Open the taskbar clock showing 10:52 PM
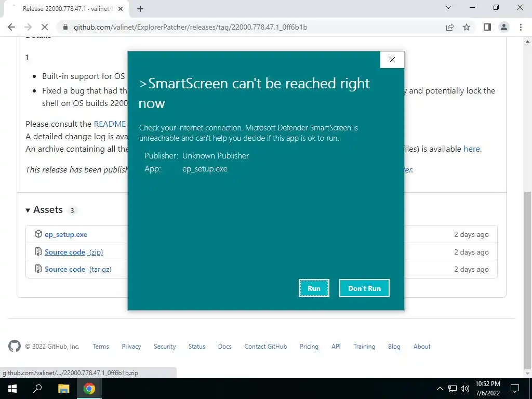Image resolution: width=532 pixels, height=399 pixels. click(x=488, y=389)
